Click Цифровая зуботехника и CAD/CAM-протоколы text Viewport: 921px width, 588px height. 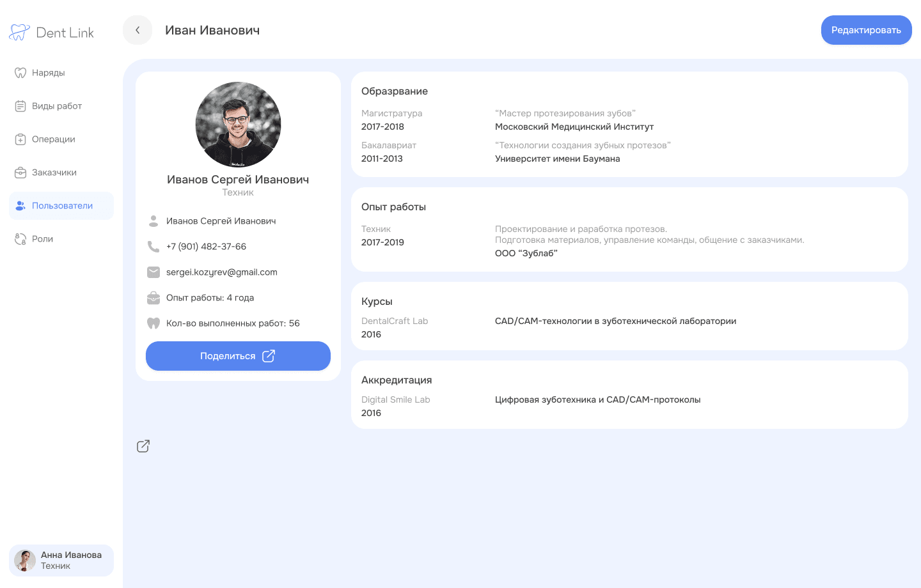click(597, 399)
